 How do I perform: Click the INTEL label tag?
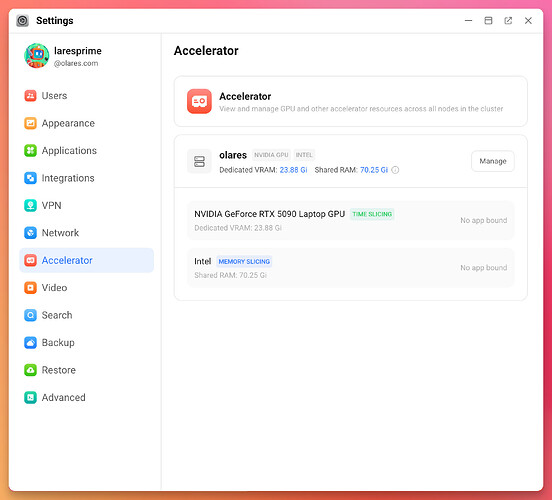point(304,155)
